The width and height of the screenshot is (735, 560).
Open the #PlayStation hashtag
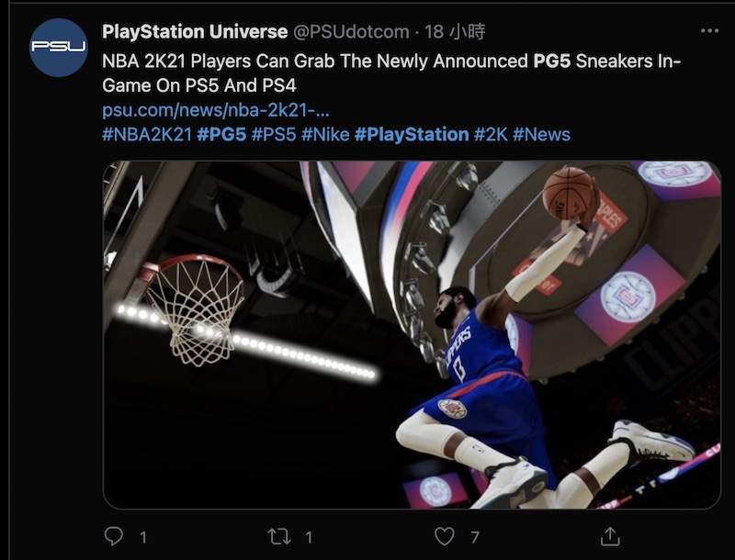[x=412, y=135]
